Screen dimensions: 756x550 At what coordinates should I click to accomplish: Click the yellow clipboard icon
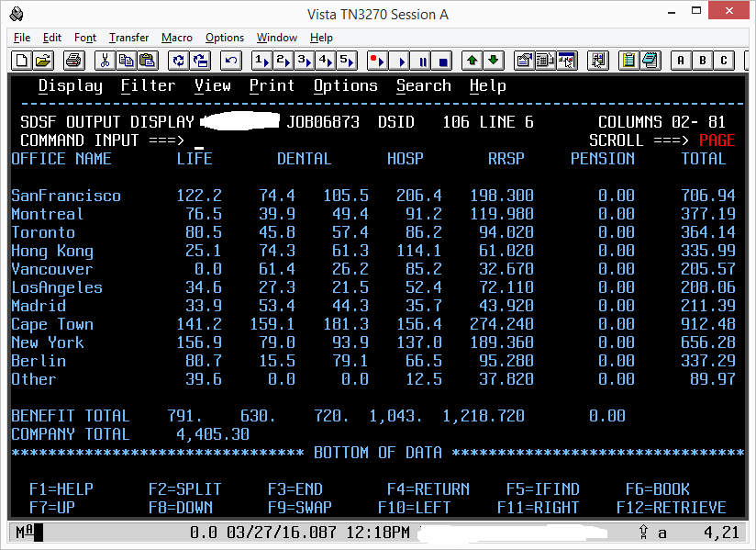point(628,61)
